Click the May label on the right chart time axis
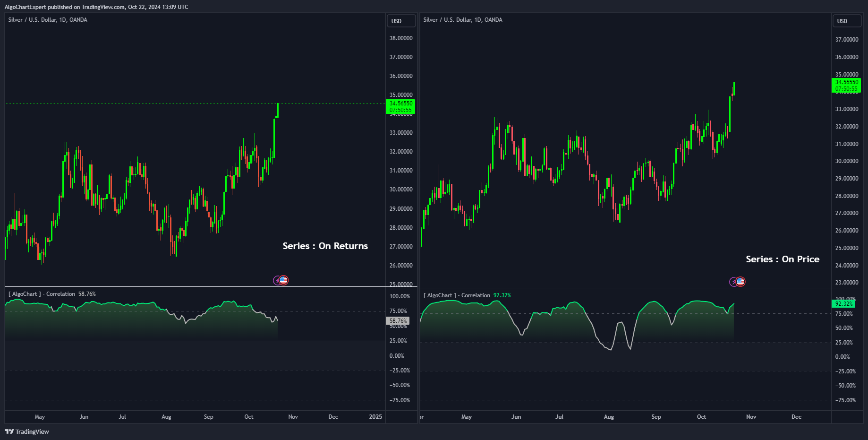The image size is (868, 440). point(466,417)
